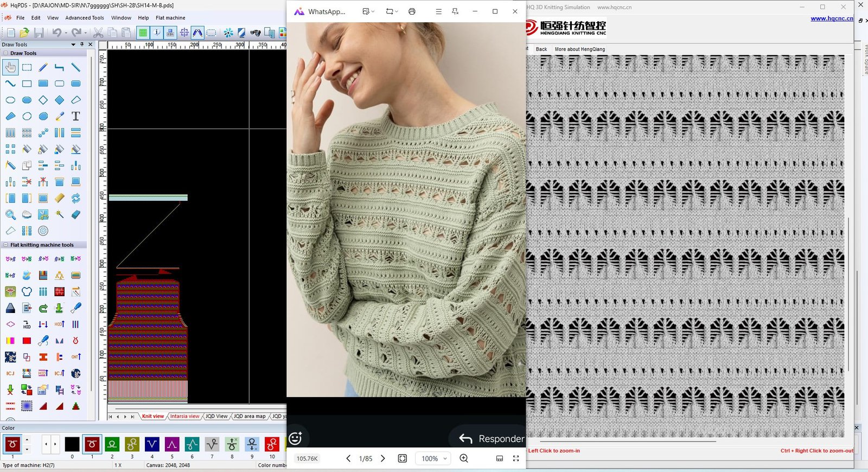Viewport: 868px width, 472px height.
Task: Click the print icon in image viewer
Action: click(x=412, y=11)
